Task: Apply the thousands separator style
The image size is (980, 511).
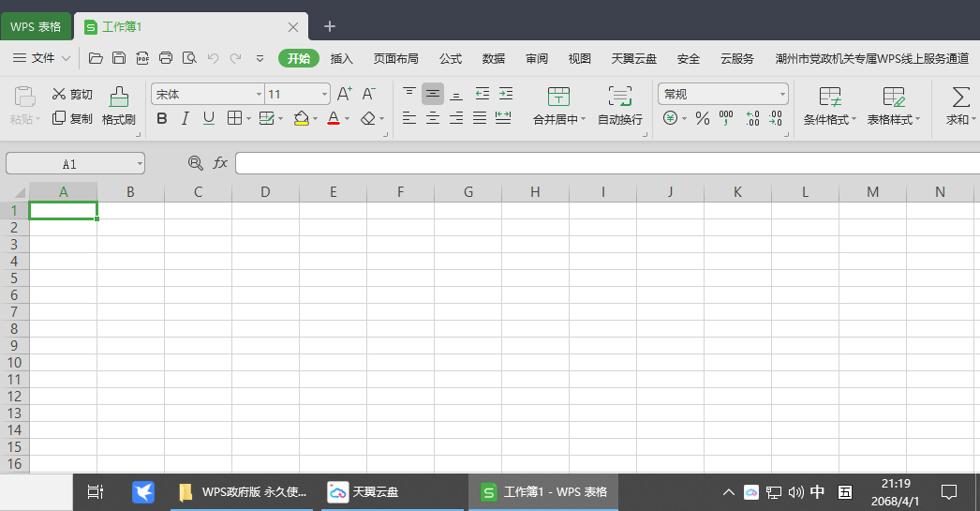Action: click(x=726, y=118)
